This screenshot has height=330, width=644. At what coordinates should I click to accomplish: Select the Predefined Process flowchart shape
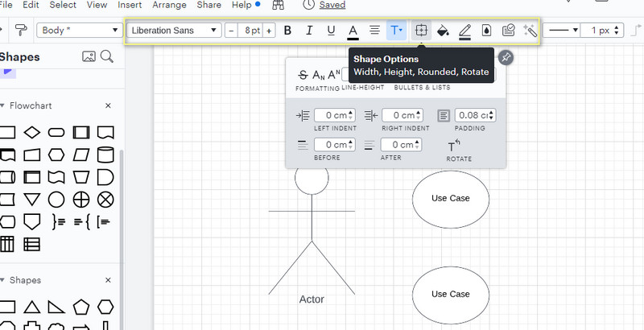[81, 133]
